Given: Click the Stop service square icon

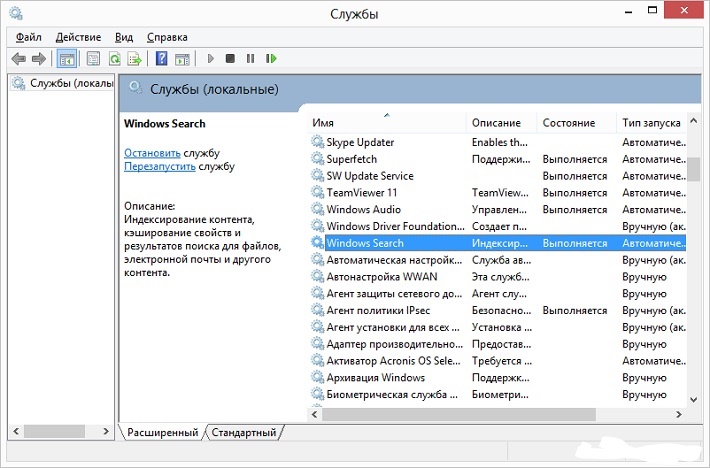Looking at the screenshot, I should [x=230, y=58].
